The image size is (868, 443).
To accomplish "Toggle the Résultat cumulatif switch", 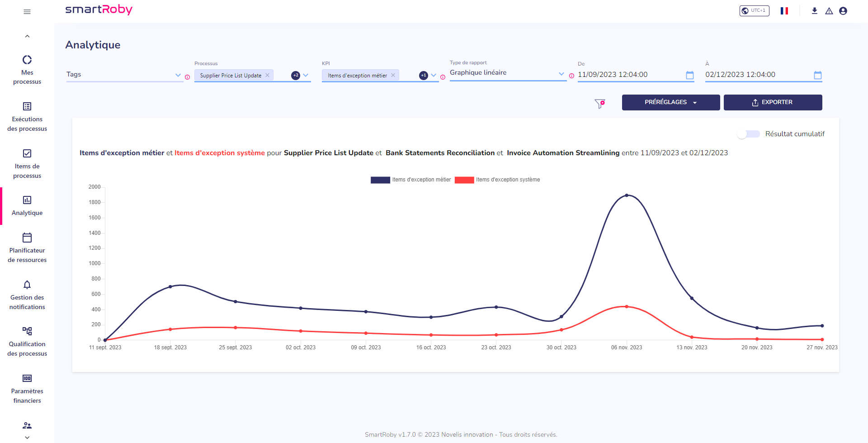I will coord(749,134).
